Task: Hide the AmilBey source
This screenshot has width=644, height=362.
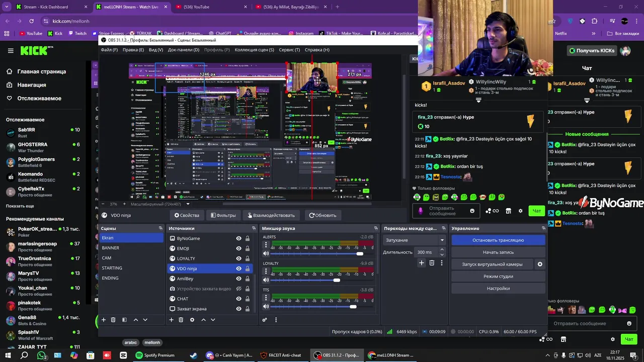Action: click(239, 279)
